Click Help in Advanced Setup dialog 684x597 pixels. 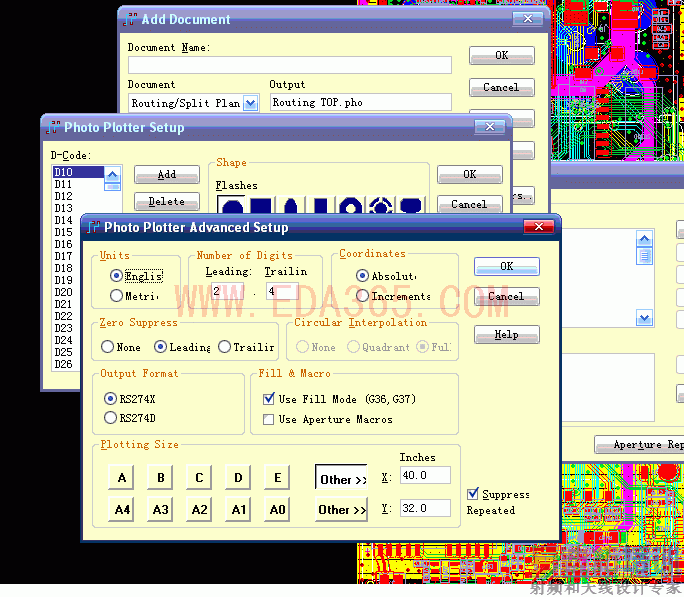506,335
